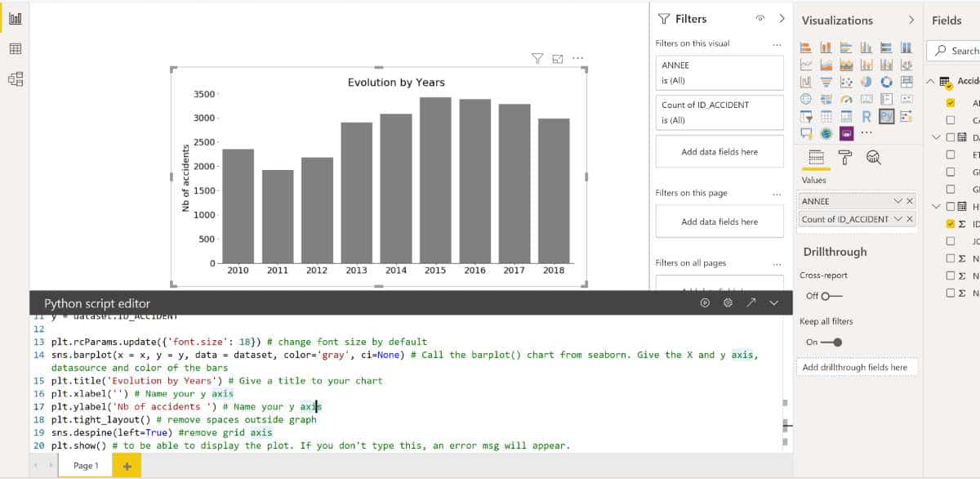The image size is (980, 479).
Task: Add a new page with plus button
Action: click(127, 466)
